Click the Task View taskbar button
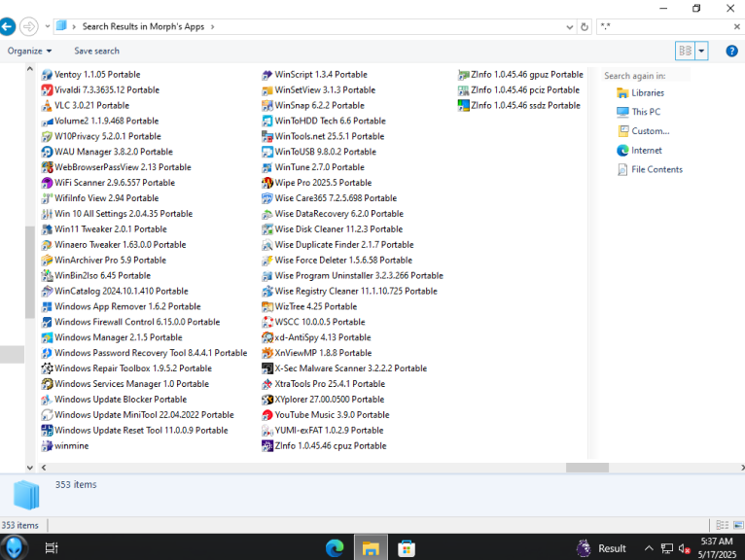Viewport: 745px width, 560px height. [52, 548]
